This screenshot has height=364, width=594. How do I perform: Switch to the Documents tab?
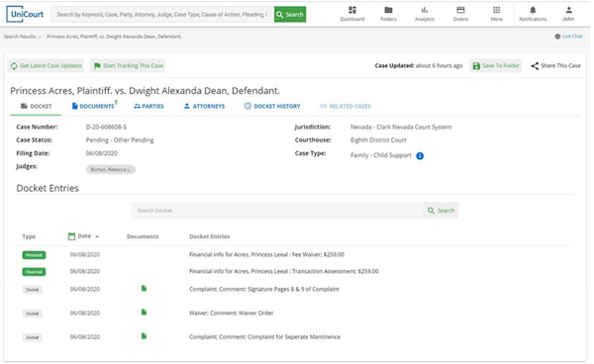(95, 106)
